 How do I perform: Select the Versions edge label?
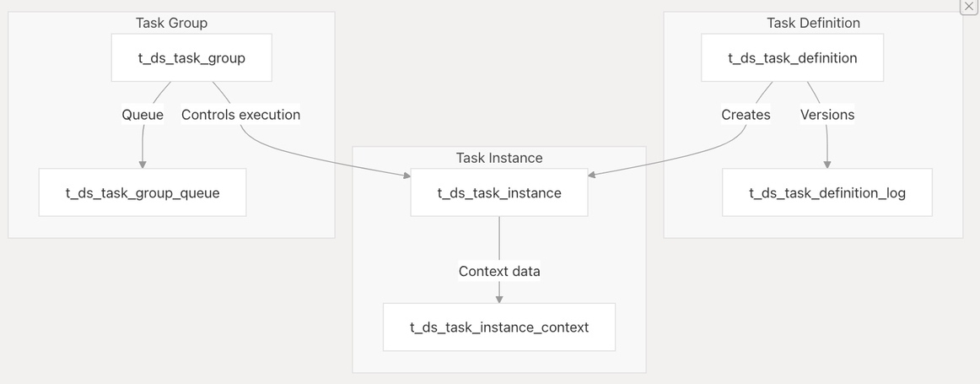click(x=827, y=115)
